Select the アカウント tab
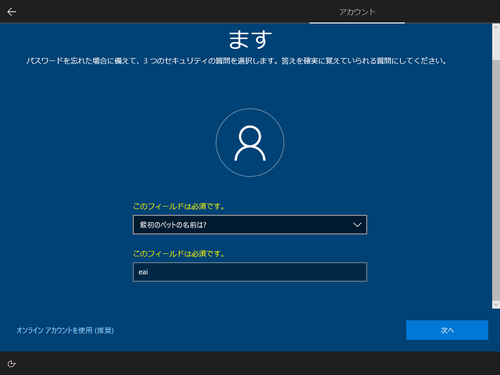 357,12
